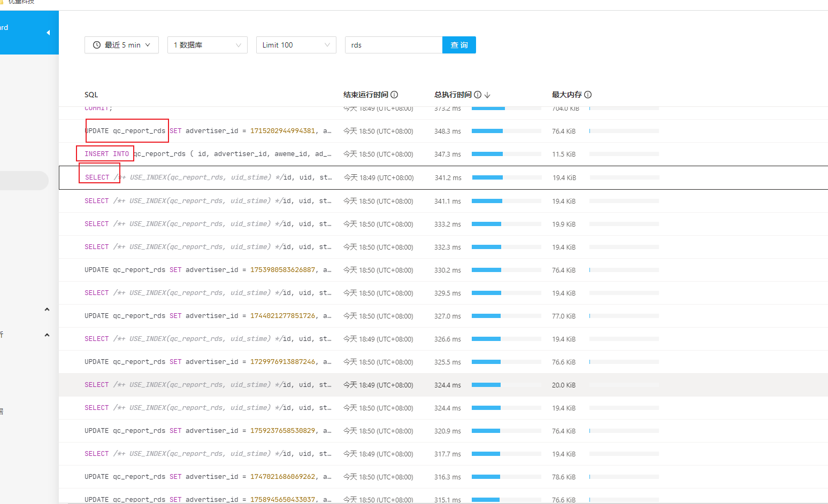Select the SELECT row taking 333.2 ms
This screenshot has height=504, width=828.
pos(443,224)
